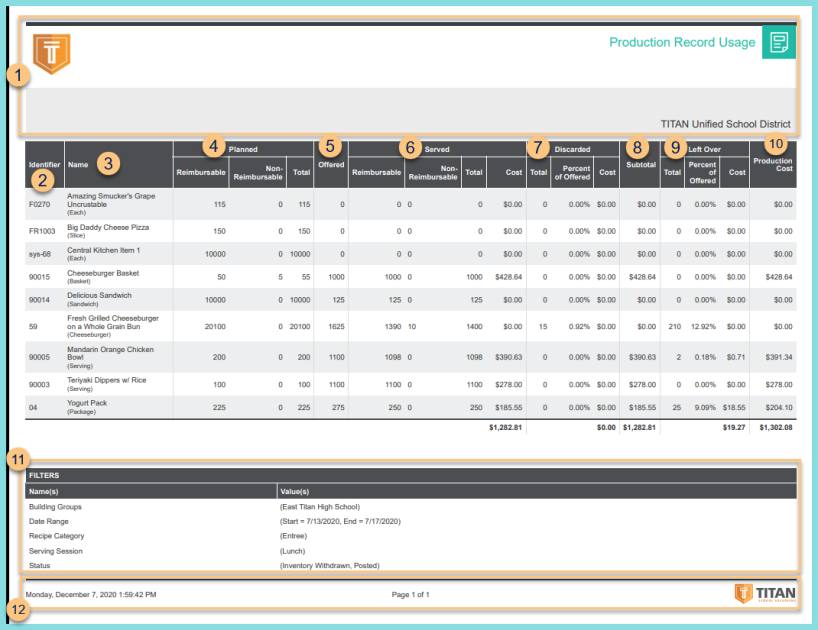Select the numbered callout badge 1
Viewport: 818px width, 630px height.
coord(16,73)
